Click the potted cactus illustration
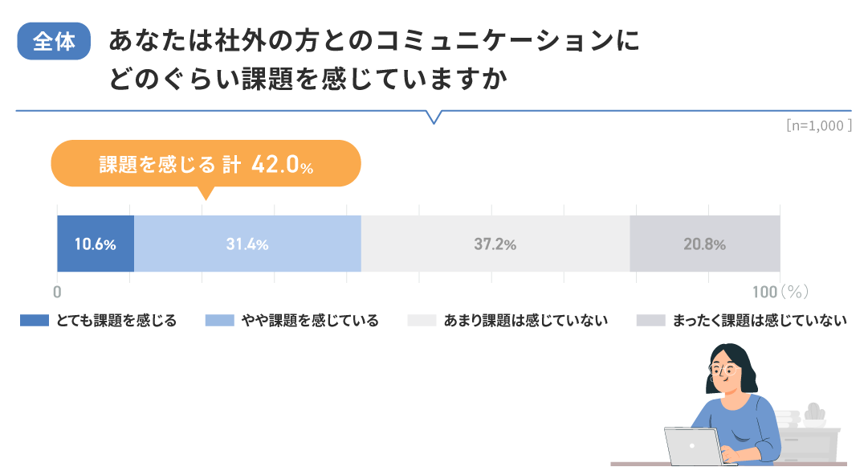Screen dimensions: 868x467 click(814, 414)
